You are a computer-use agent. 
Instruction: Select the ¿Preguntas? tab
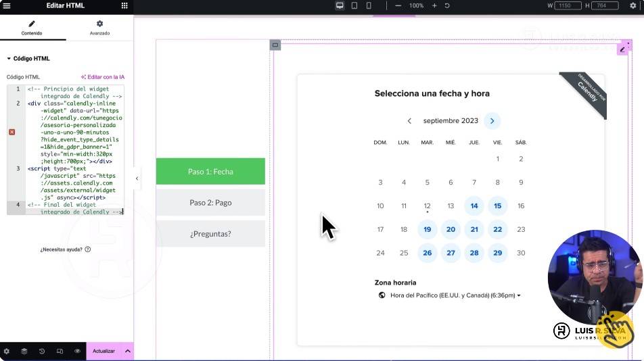[x=210, y=234]
